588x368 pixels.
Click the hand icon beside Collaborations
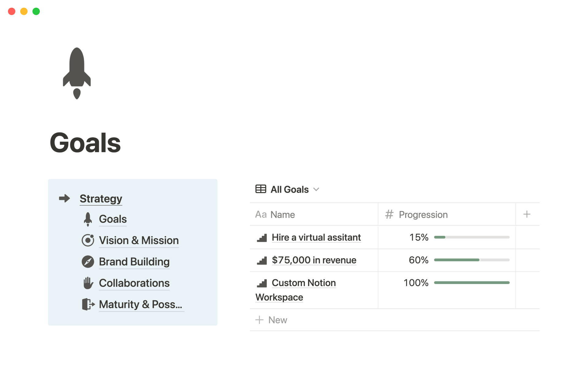pyautogui.click(x=88, y=283)
